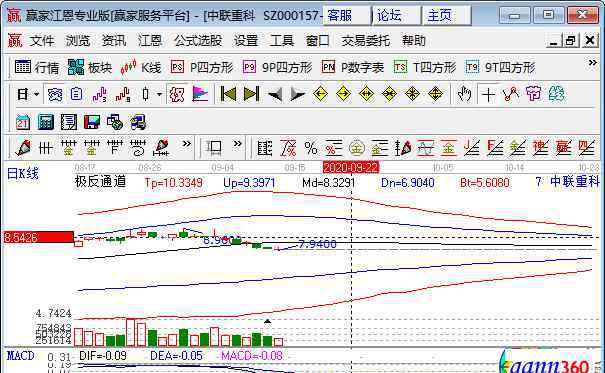The width and height of the screenshot is (605, 373).
Task: Open the 交易委托 menu
Action: click(365, 41)
